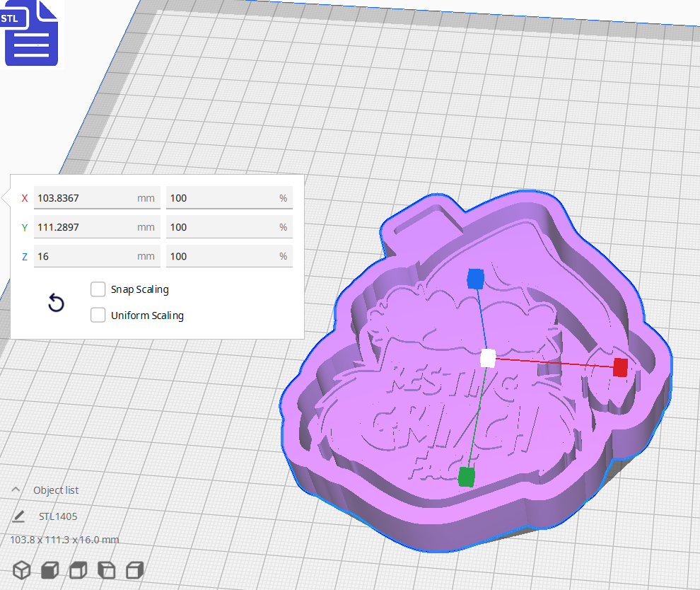Select the 3D view icon
The width and height of the screenshot is (700, 590).
click(21, 569)
